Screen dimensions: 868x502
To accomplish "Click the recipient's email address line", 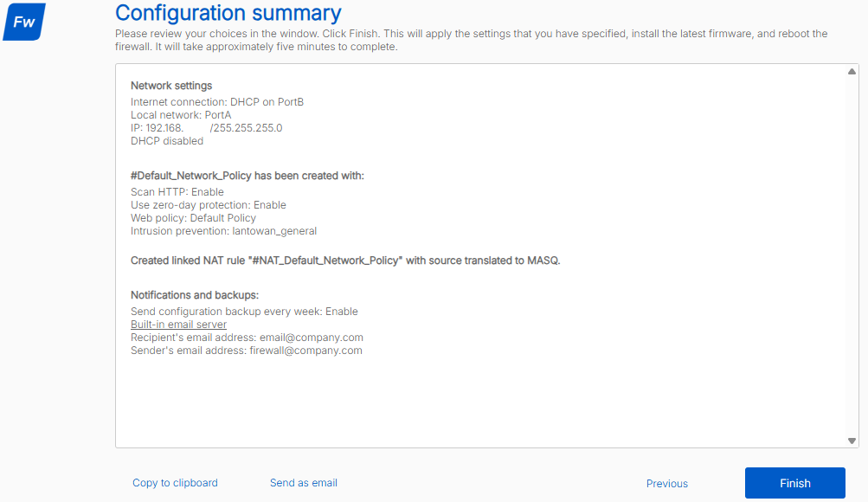I will pyautogui.click(x=247, y=338).
